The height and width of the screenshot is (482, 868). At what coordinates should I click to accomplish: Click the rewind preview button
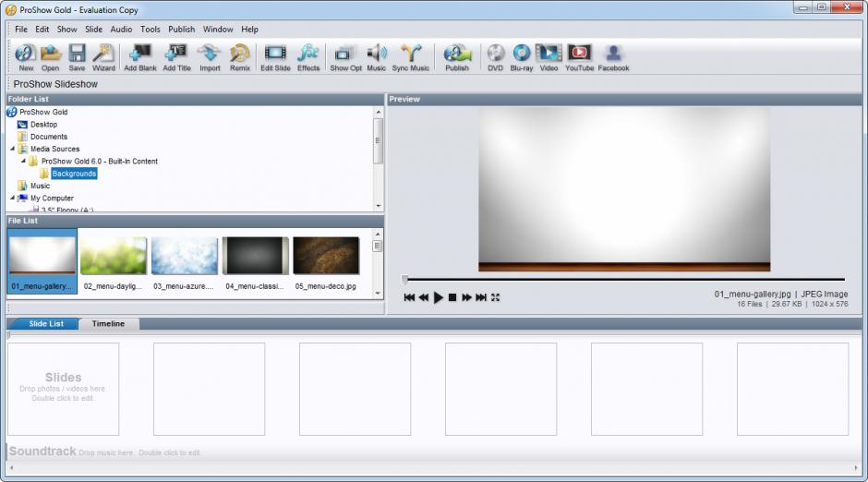(x=424, y=297)
